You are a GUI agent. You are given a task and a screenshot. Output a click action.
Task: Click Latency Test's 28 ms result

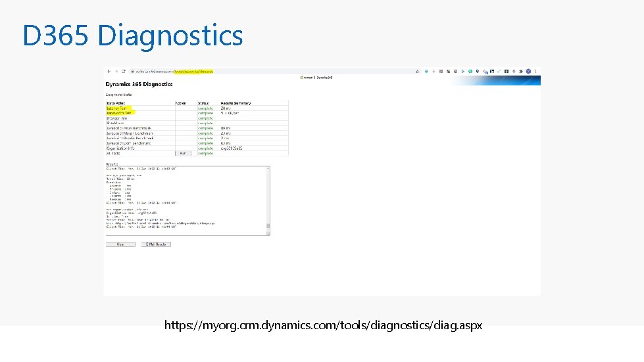(x=226, y=108)
